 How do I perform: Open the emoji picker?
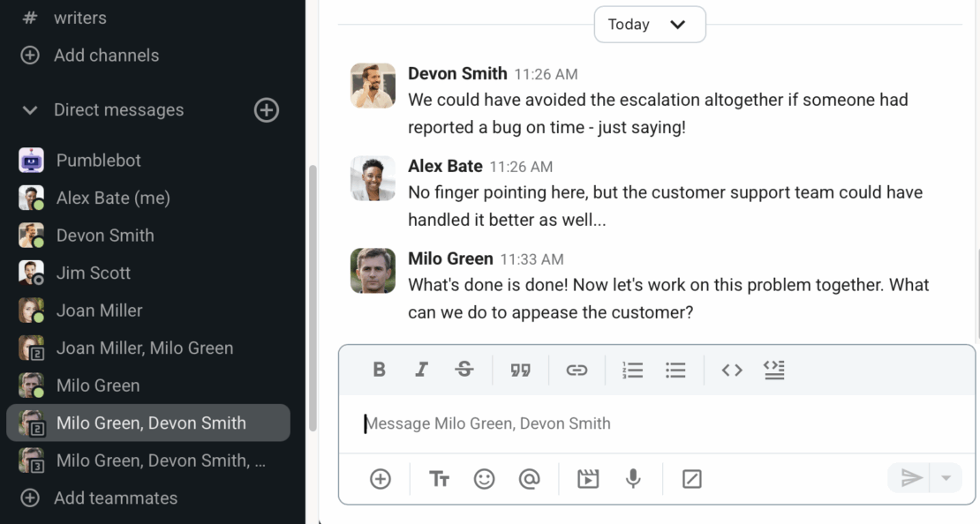point(484,478)
